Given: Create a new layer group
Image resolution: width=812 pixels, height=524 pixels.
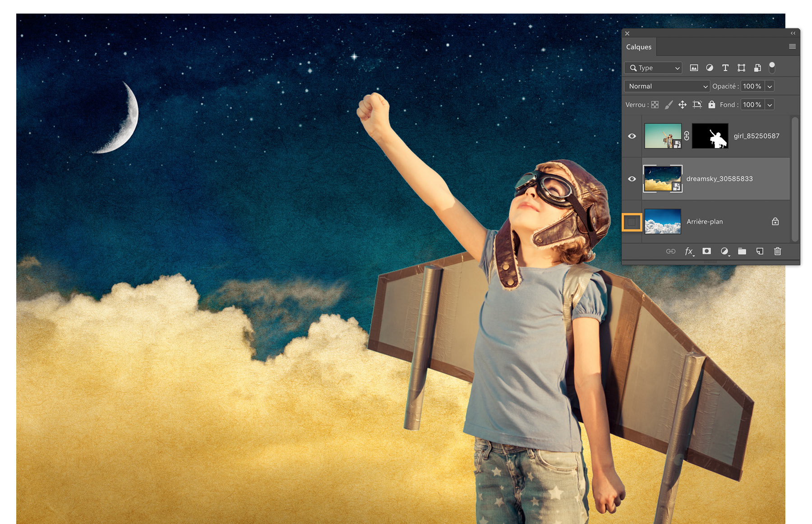Looking at the screenshot, I should tap(742, 251).
